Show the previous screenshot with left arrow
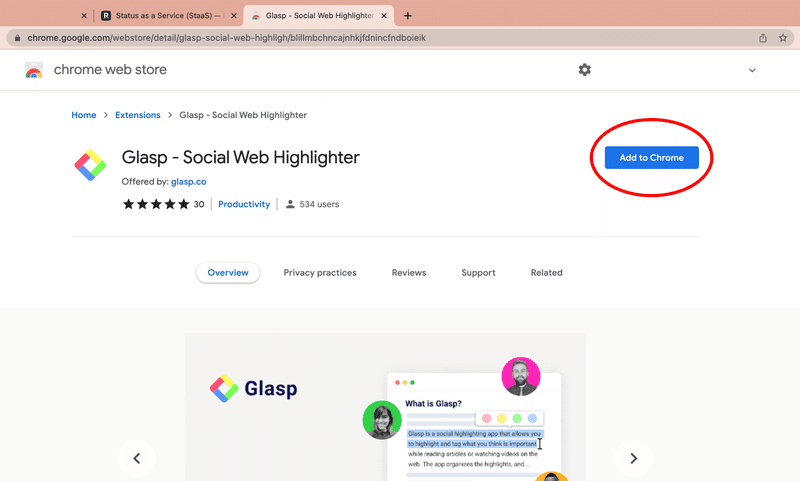 tap(137, 458)
